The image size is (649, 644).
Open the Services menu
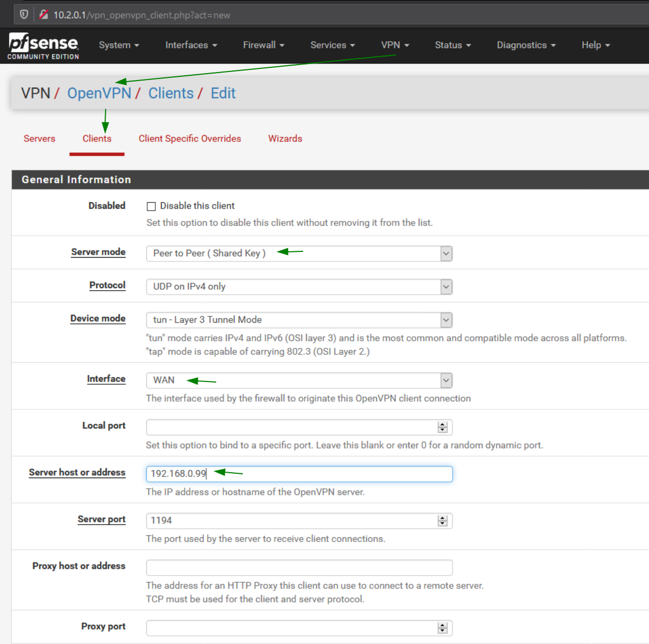pos(333,45)
